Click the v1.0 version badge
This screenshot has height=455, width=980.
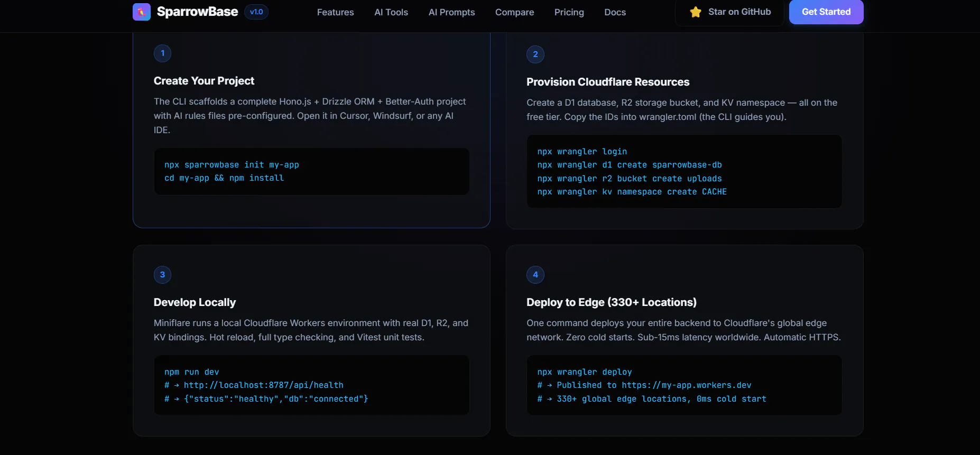coord(256,12)
